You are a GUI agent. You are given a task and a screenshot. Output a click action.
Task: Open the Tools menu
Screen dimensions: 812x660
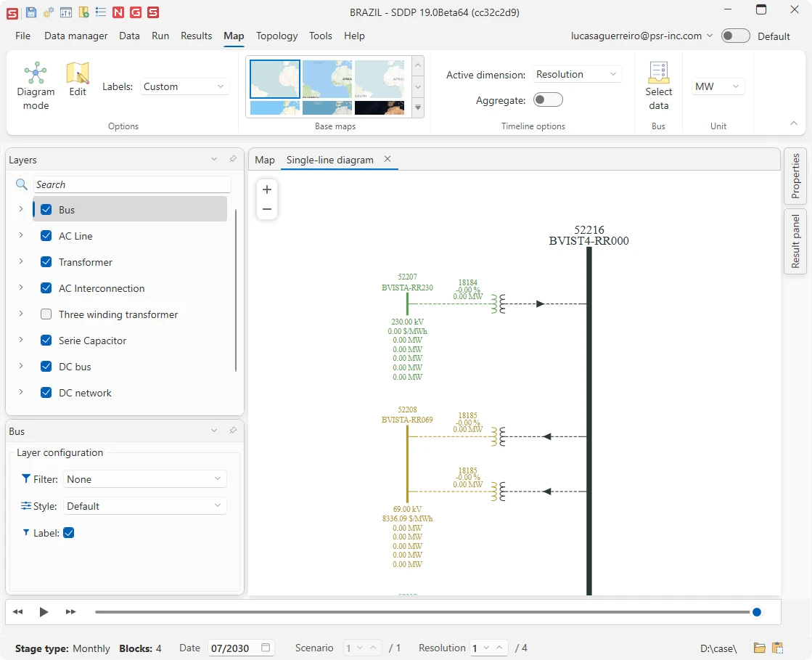321,36
